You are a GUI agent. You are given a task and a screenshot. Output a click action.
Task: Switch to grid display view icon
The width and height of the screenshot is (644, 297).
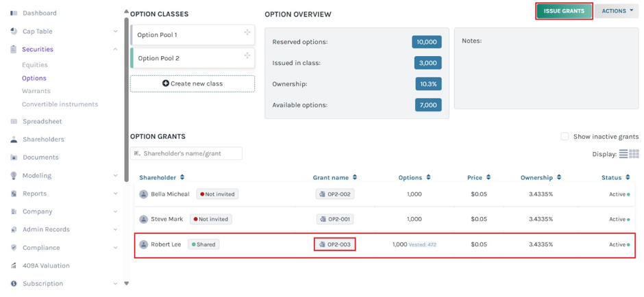[x=634, y=154]
